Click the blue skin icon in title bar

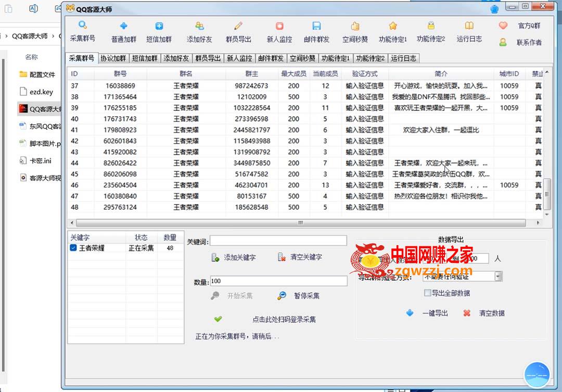[495, 9]
